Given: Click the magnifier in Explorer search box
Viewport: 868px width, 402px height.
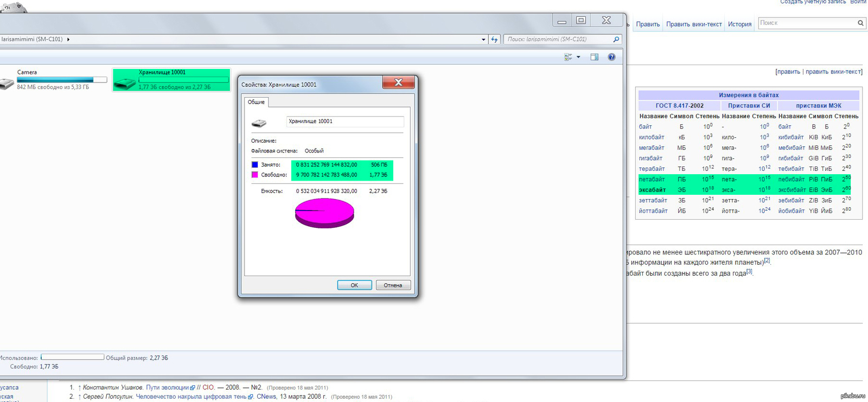Looking at the screenshot, I should pos(616,40).
